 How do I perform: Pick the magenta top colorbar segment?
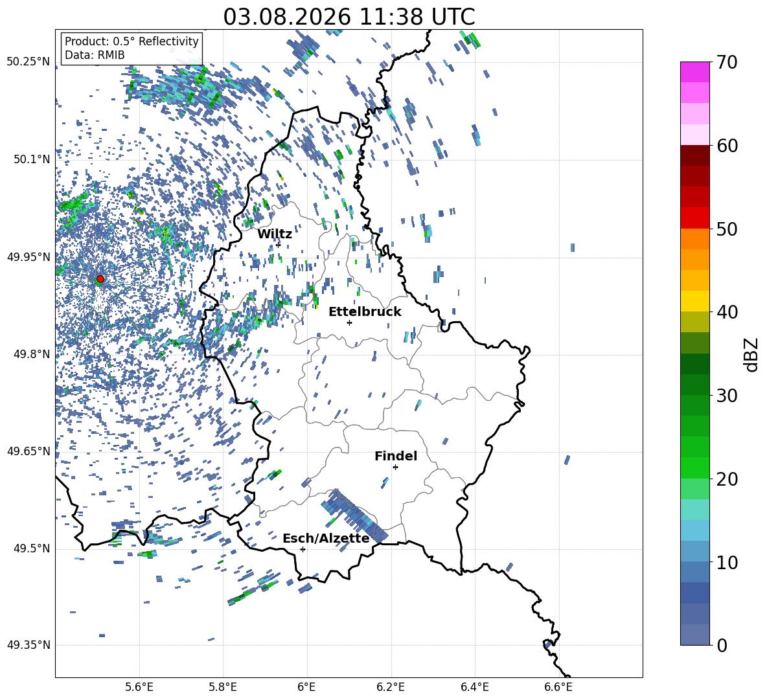[x=694, y=72]
